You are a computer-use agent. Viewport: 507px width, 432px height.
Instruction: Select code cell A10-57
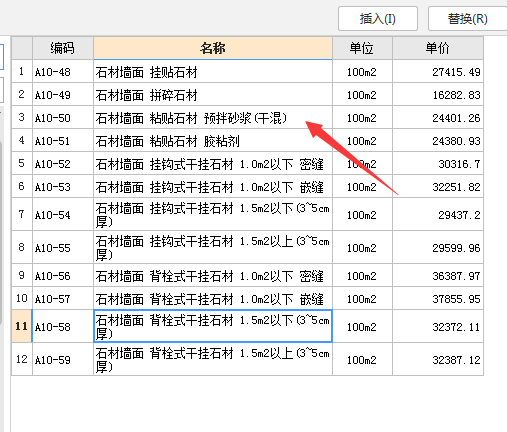pos(63,299)
